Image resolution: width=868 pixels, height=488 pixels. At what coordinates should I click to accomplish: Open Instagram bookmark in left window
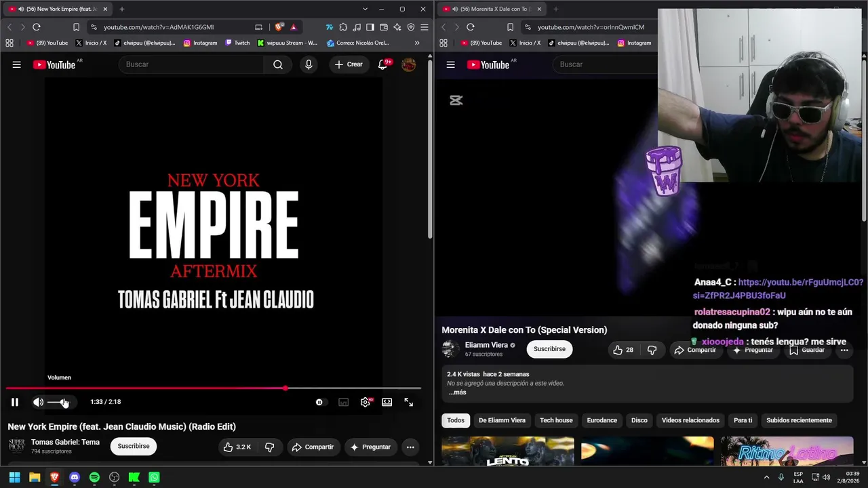tap(201, 43)
